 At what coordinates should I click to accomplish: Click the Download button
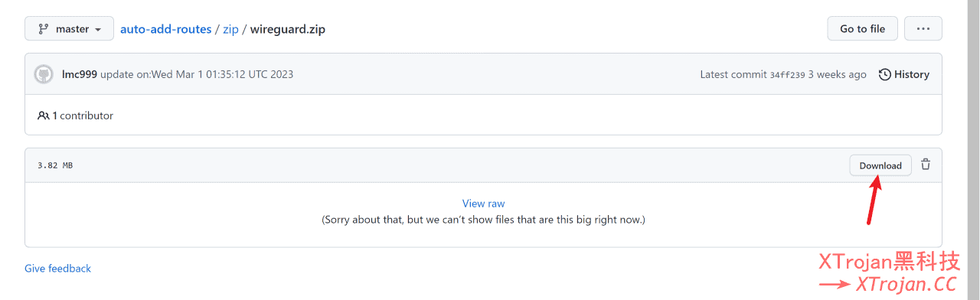(x=880, y=165)
